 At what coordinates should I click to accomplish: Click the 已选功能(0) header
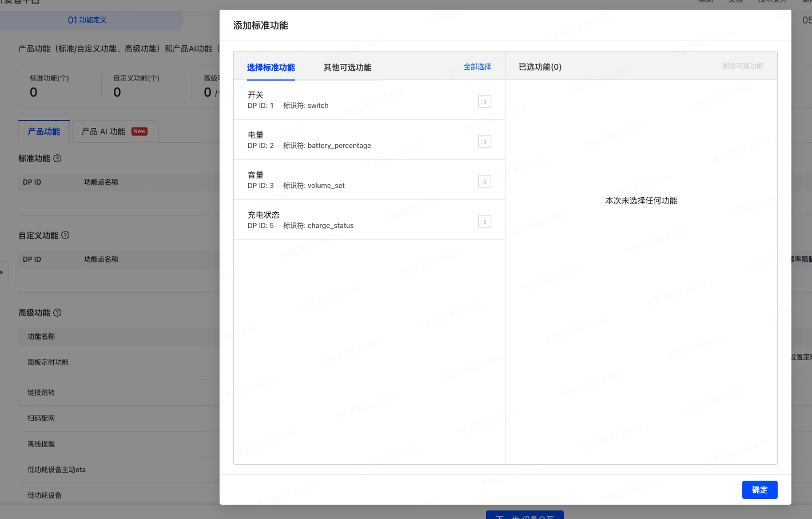click(540, 67)
